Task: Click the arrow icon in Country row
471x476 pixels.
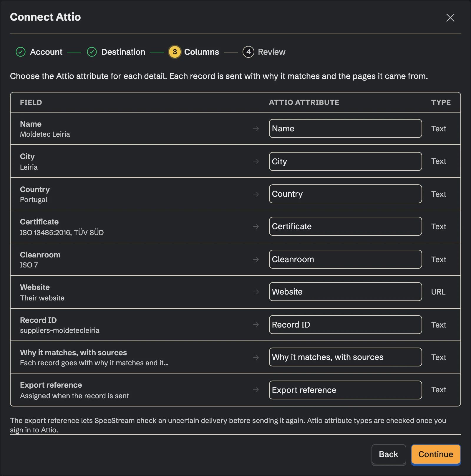Action: (256, 194)
